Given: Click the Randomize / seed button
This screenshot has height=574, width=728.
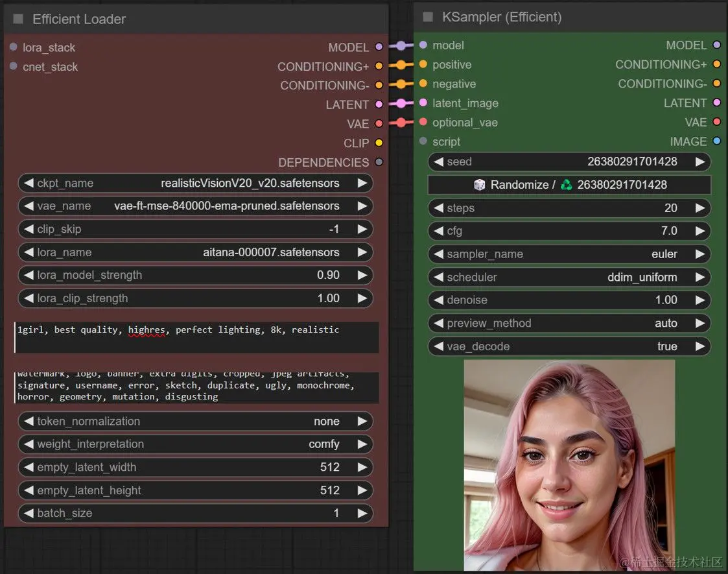Looking at the screenshot, I should click(569, 185).
